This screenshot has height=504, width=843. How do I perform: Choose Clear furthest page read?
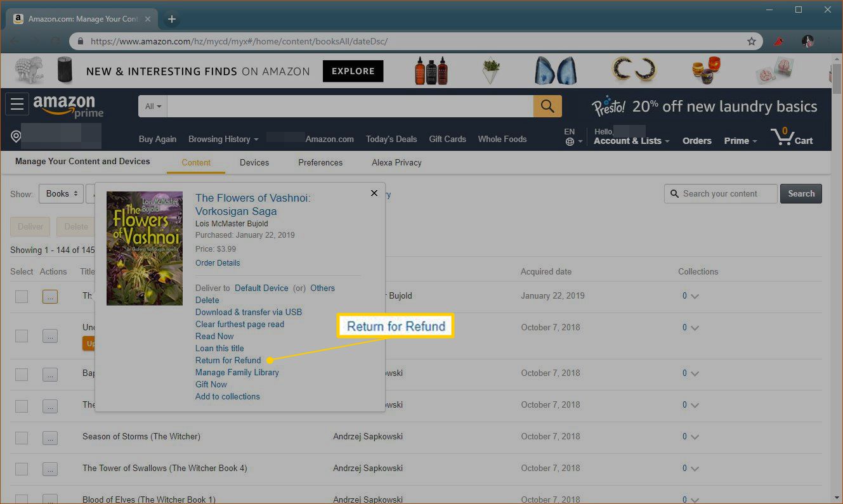click(x=240, y=324)
